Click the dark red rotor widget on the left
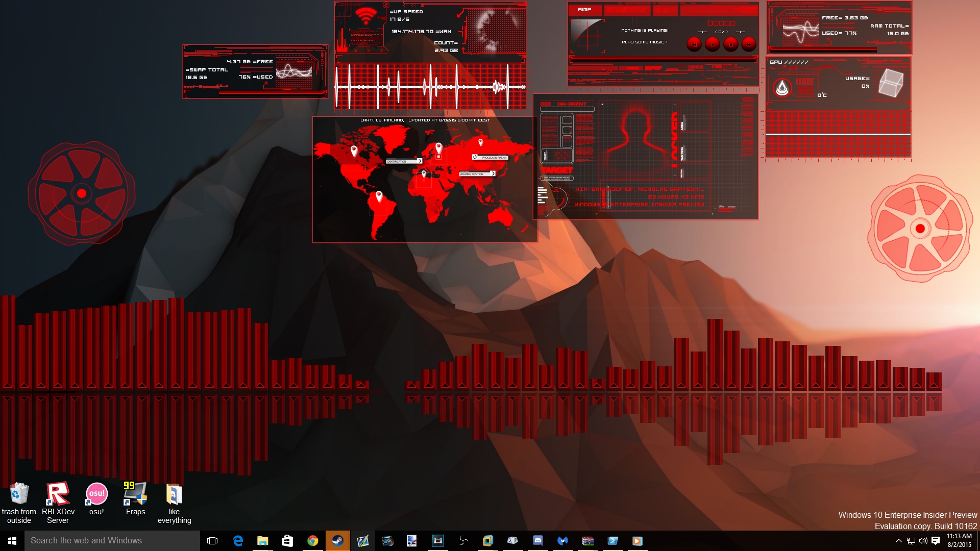 (82, 193)
